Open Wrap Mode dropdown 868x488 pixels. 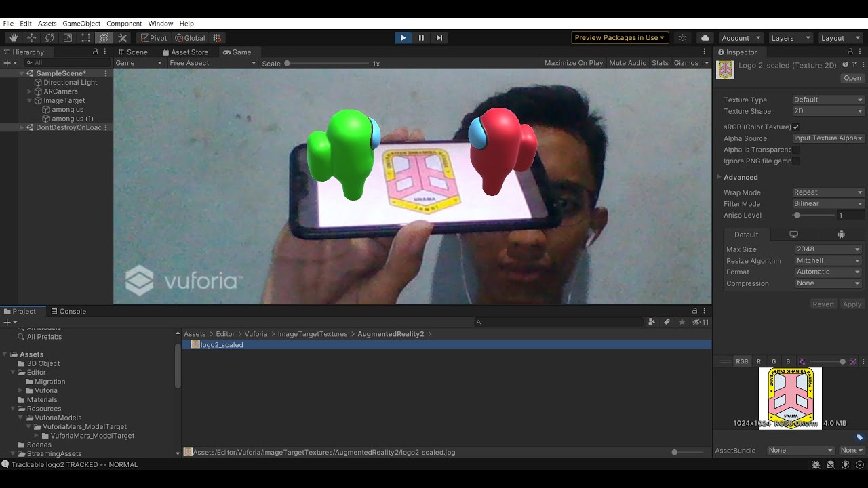[x=828, y=192]
